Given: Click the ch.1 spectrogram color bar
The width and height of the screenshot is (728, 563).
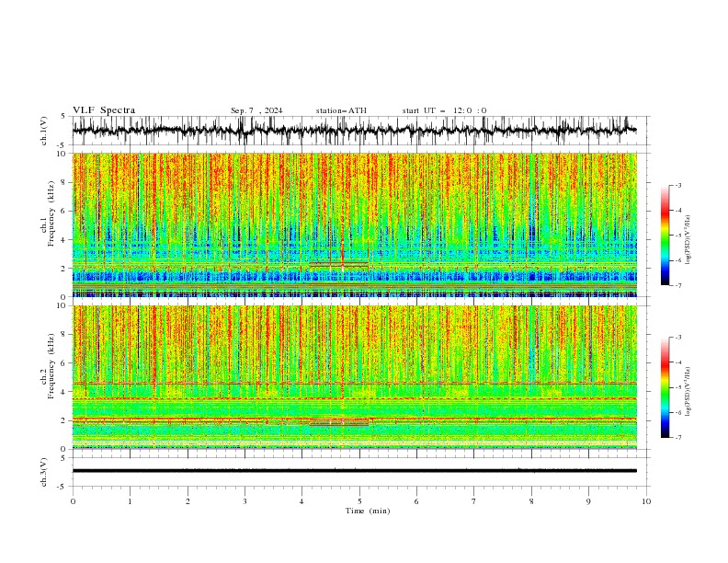Looking at the screenshot, I should (665, 236).
